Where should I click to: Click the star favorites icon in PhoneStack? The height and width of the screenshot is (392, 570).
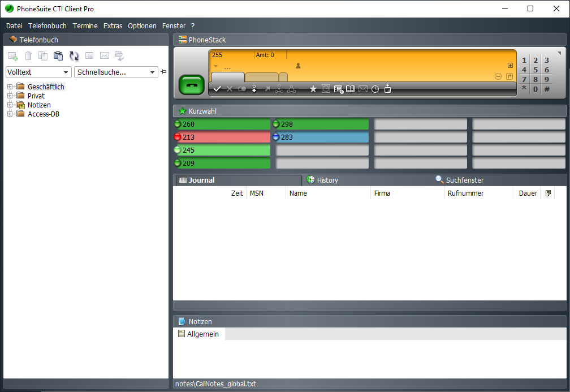coord(313,89)
